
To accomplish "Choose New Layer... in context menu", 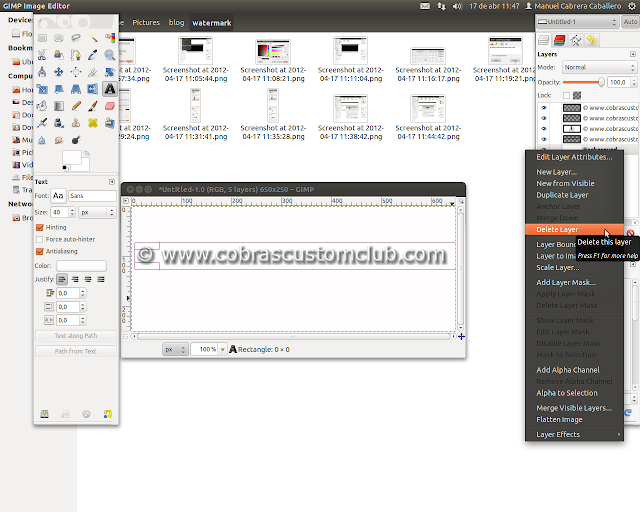I will [x=574, y=172].
